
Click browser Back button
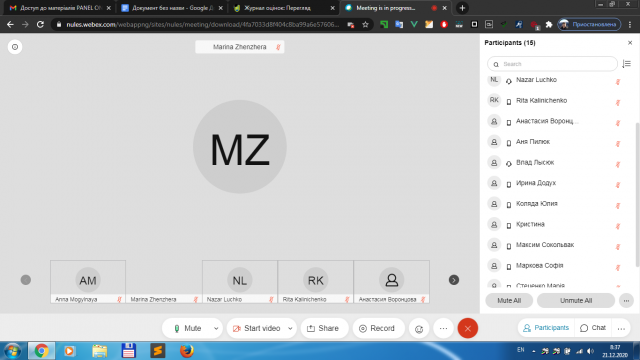click(10, 24)
